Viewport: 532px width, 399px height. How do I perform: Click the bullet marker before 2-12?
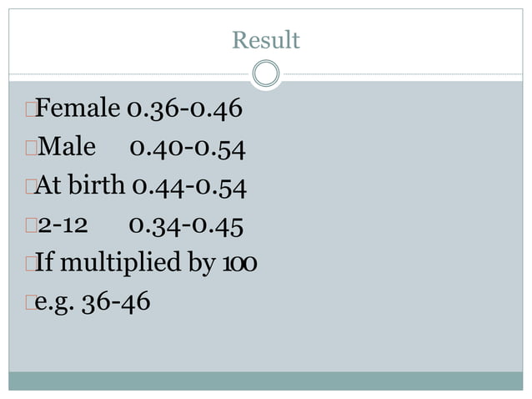pos(31,225)
